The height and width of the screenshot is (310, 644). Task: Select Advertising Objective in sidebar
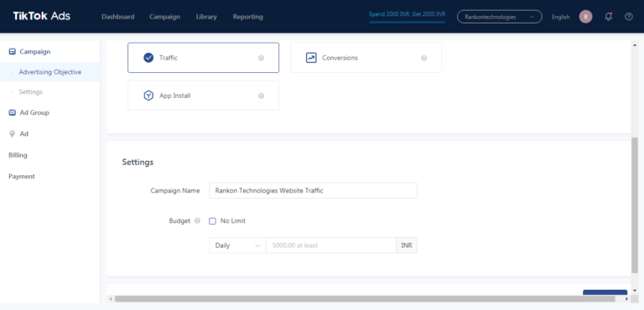[49, 72]
